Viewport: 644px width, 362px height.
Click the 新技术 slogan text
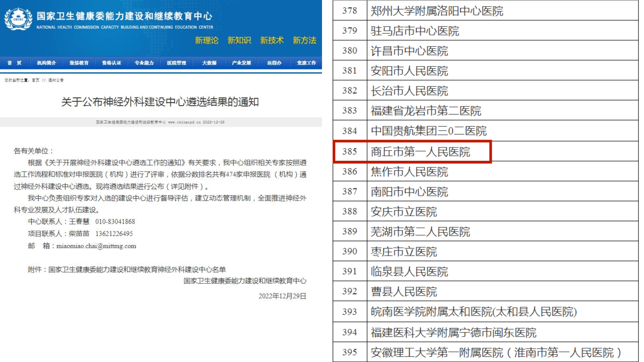pyautogui.click(x=272, y=41)
